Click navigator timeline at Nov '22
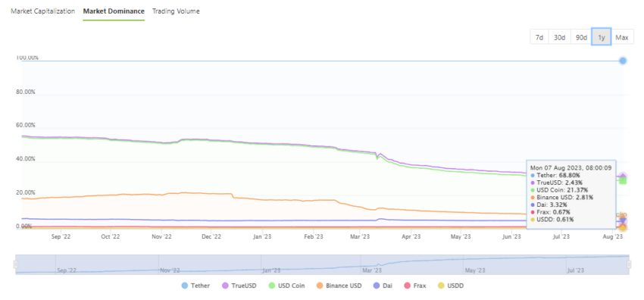 tap(170, 270)
